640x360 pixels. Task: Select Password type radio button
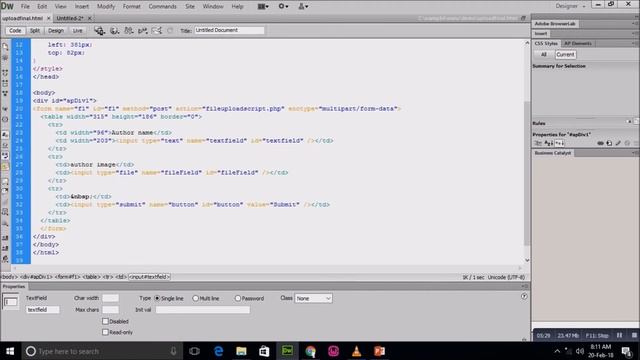[x=238, y=298]
